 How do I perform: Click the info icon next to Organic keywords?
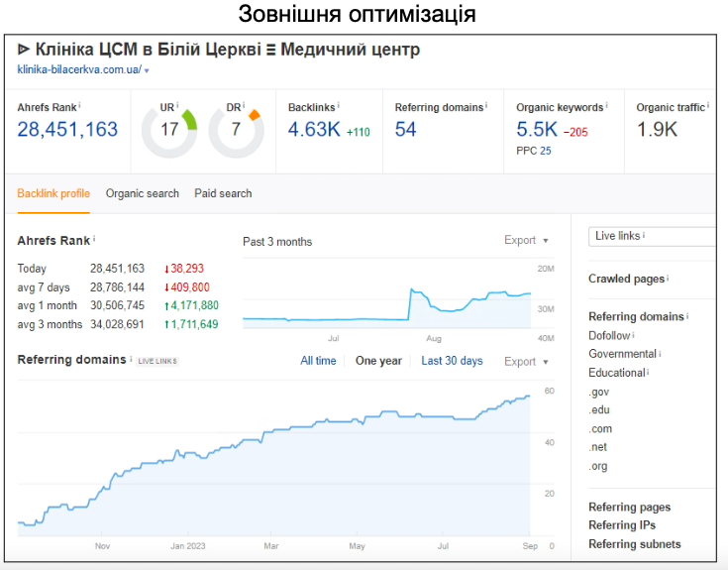pyautogui.click(x=606, y=106)
